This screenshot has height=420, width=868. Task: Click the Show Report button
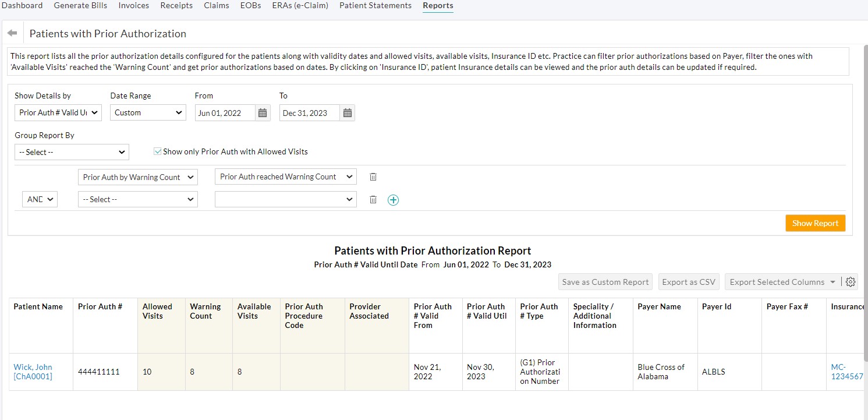[815, 223]
